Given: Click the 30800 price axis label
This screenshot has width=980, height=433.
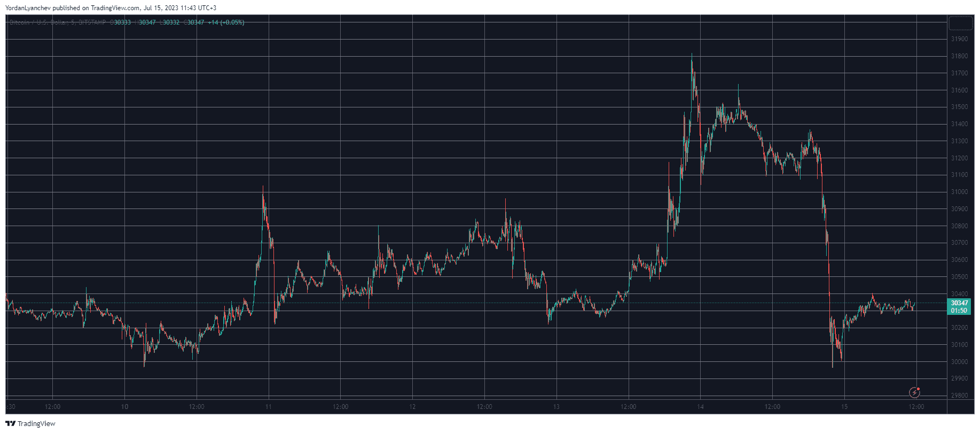Looking at the screenshot, I should [959, 226].
